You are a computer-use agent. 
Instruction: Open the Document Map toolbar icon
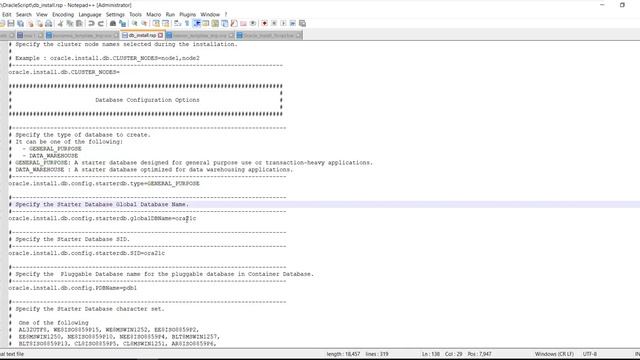coord(215,23)
